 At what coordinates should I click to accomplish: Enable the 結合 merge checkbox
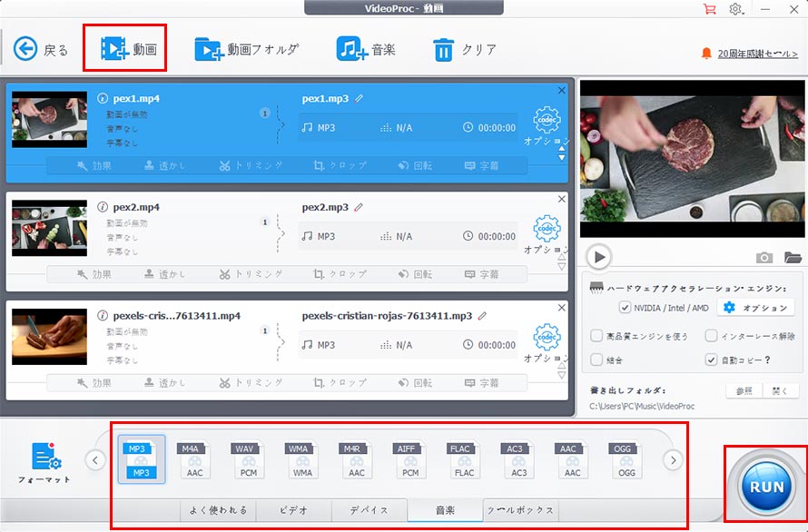[596, 360]
